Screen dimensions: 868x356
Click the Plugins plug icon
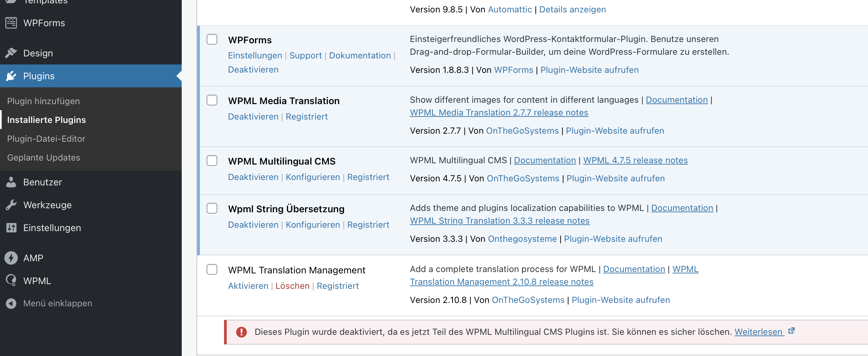[x=11, y=76]
